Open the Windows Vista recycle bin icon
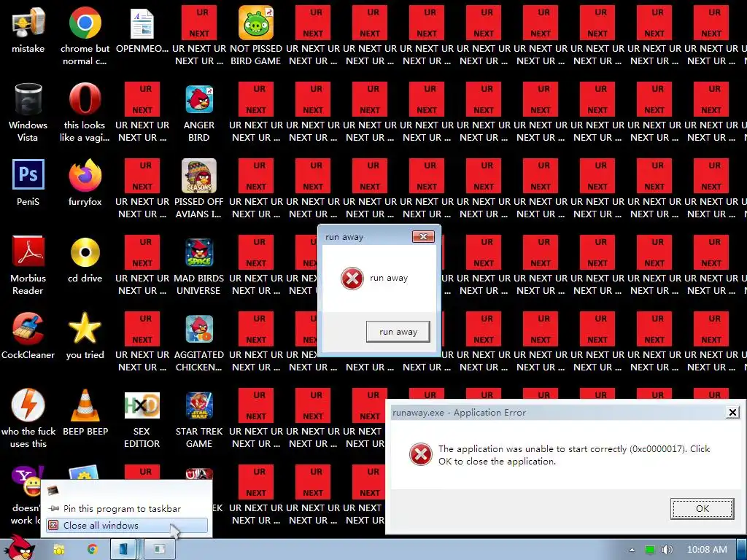This screenshot has height=560, width=747. coord(28,99)
